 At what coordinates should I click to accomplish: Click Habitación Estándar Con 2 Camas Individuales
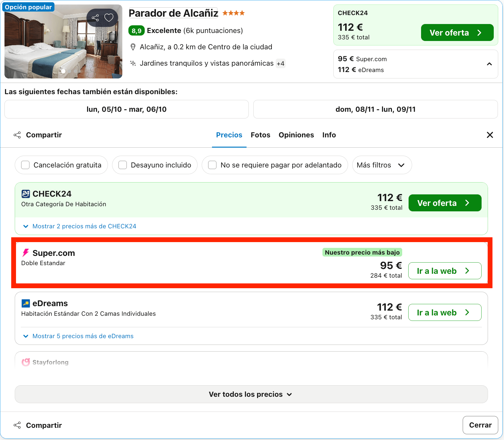[88, 314]
